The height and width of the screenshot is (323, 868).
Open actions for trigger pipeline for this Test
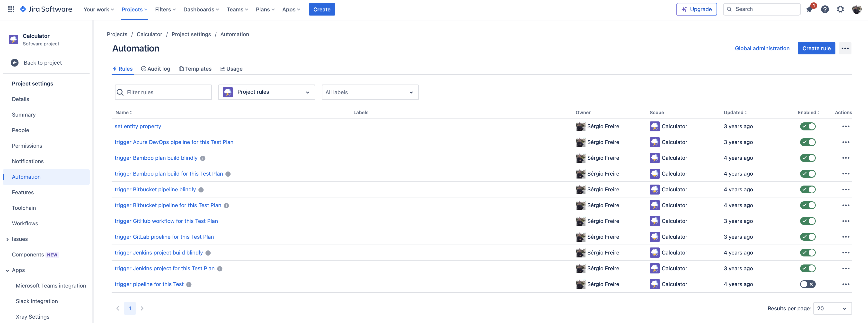(x=846, y=285)
